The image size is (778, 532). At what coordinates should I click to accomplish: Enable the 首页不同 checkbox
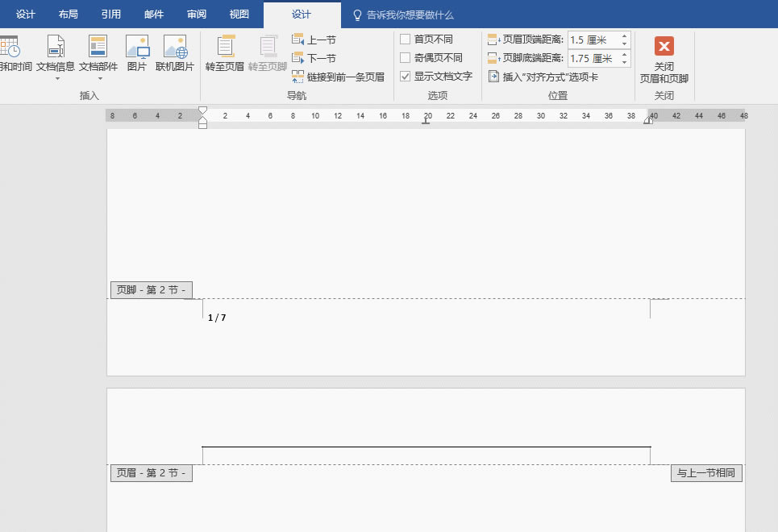pos(406,39)
